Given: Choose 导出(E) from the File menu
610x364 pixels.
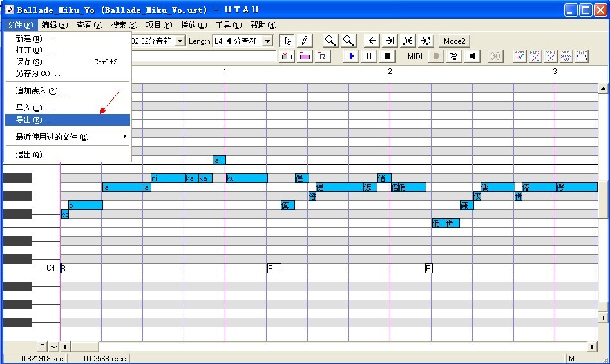Looking at the screenshot, I should (x=68, y=120).
